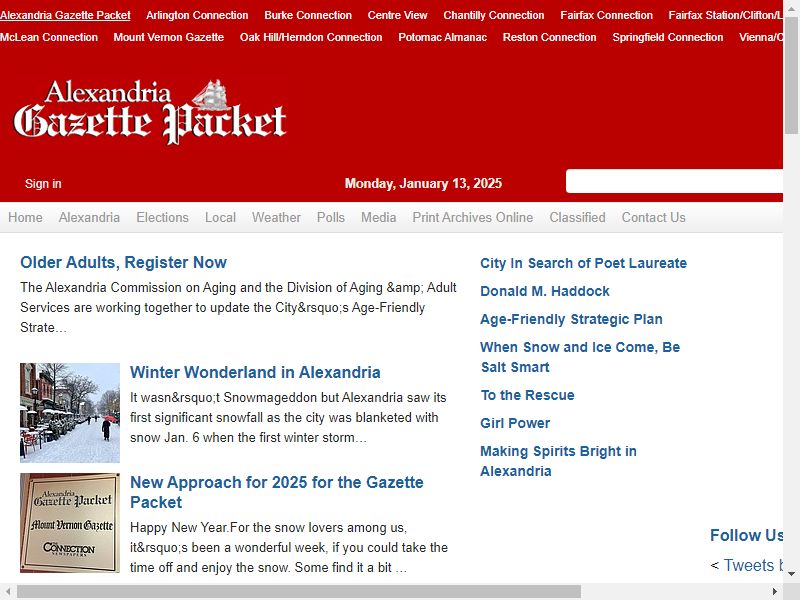Image resolution: width=800 pixels, height=600 pixels.
Task: Open Contact Us page
Action: pos(654,217)
